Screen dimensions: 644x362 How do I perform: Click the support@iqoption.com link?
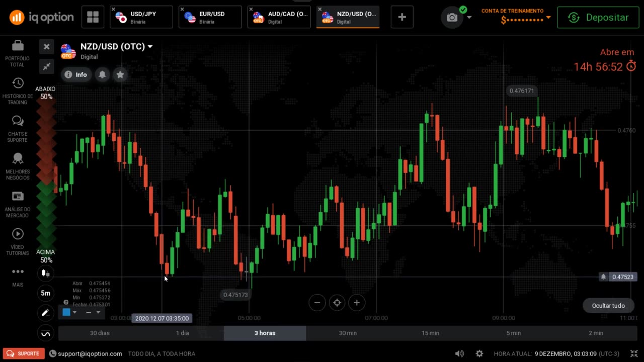[x=90, y=354]
